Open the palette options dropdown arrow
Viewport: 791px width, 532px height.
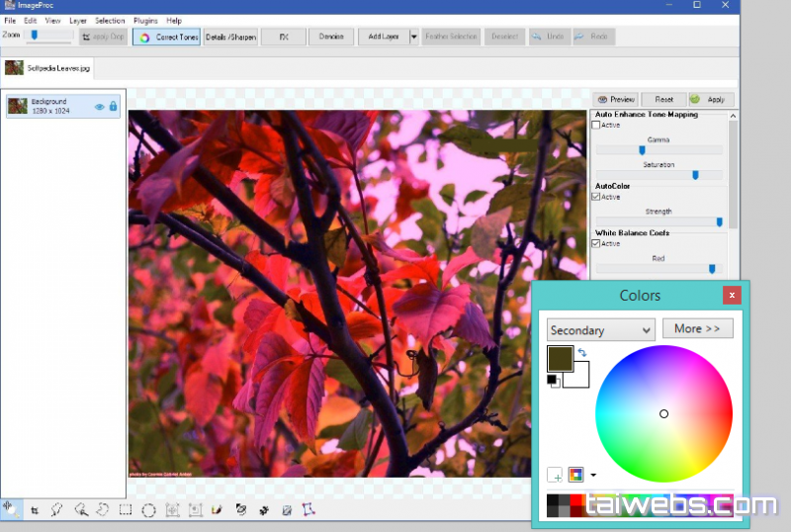pos(593,475)
